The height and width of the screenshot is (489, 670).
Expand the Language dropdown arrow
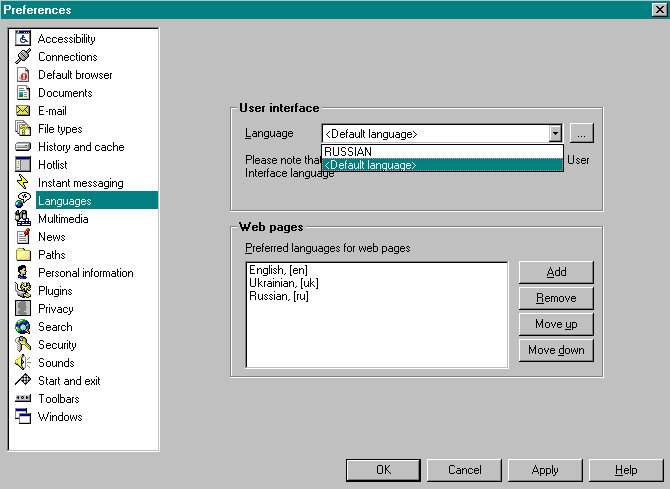click(555, 133)
